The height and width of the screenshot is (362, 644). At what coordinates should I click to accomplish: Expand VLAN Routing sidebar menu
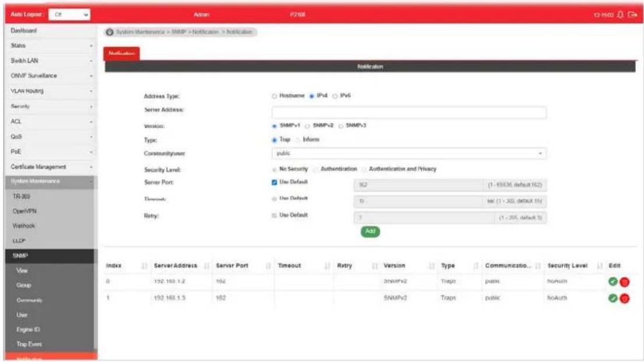51,91
